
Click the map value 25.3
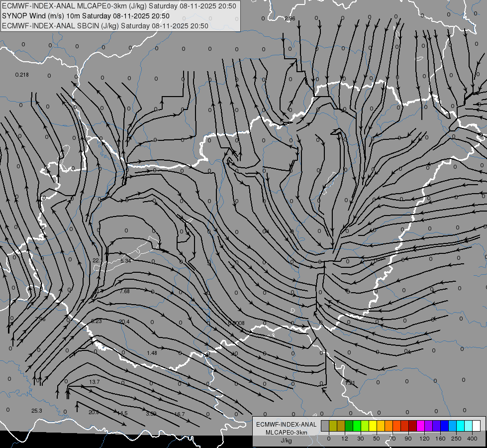click(x=37, y=411)
